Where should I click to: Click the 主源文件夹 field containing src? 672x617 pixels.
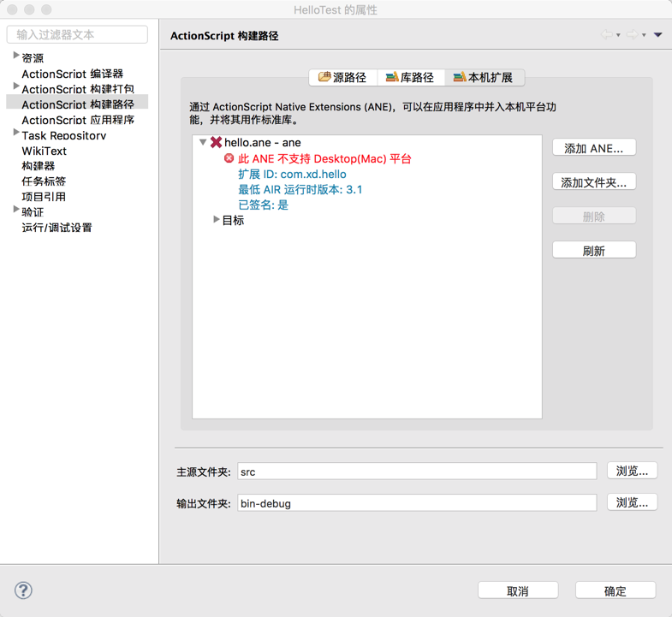pos(417,472)
